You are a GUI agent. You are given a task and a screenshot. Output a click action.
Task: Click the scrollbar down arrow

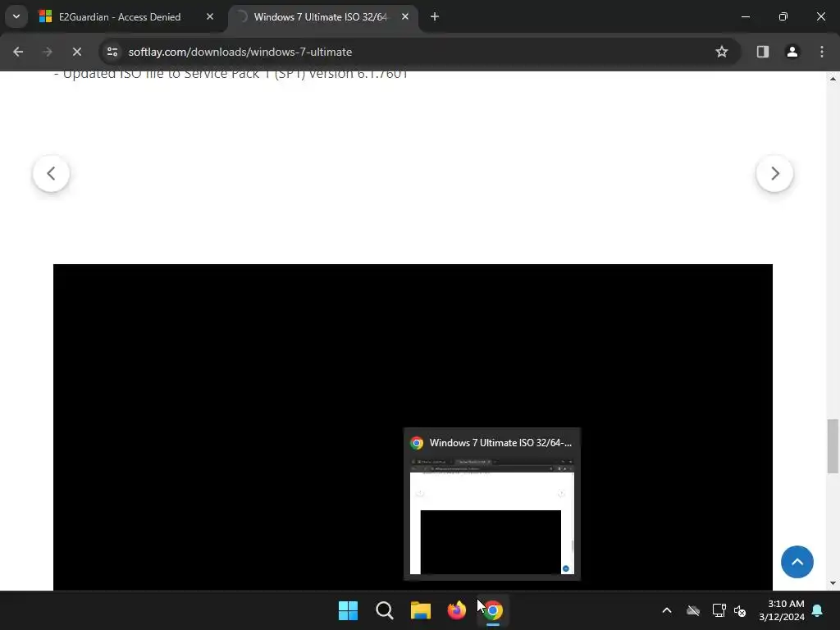click(833, 583)
